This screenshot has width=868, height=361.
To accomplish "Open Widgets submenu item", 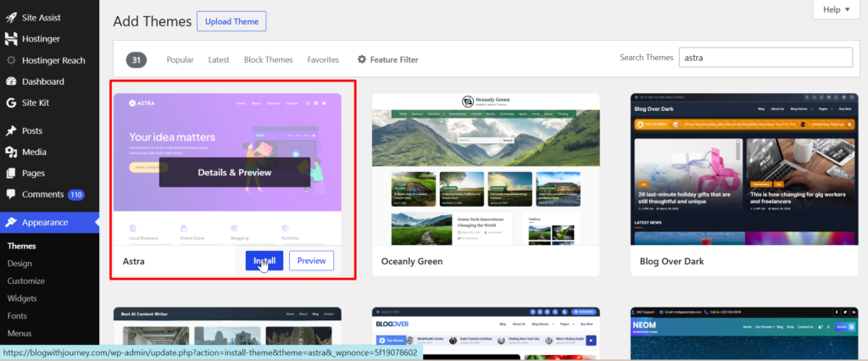I will pyautogui.click(x=22, y=298).
